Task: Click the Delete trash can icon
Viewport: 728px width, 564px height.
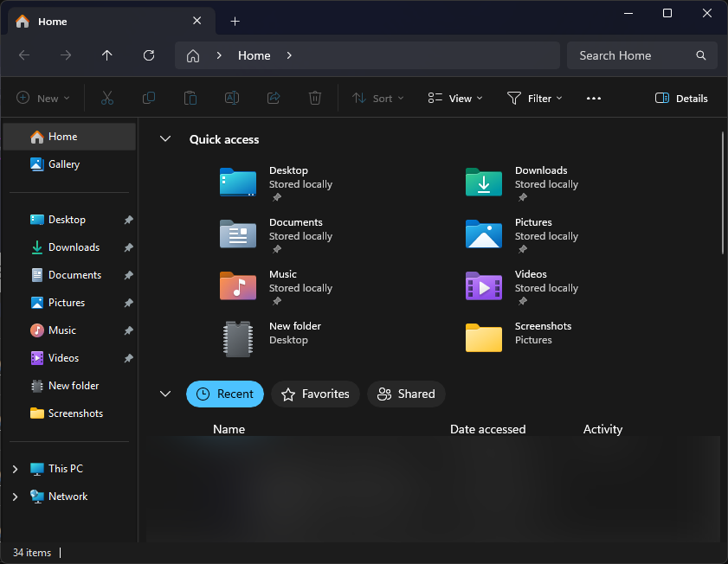Action: pyautogui.click(x=315, y=98)
